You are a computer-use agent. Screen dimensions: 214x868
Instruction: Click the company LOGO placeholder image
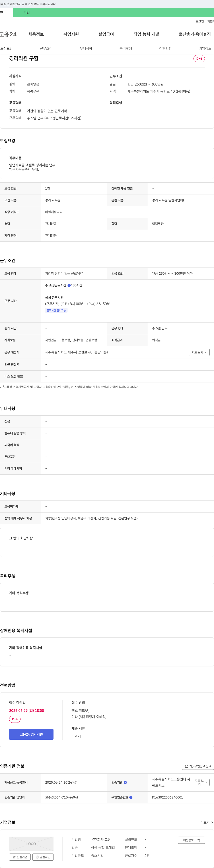[x=31, y=844]
